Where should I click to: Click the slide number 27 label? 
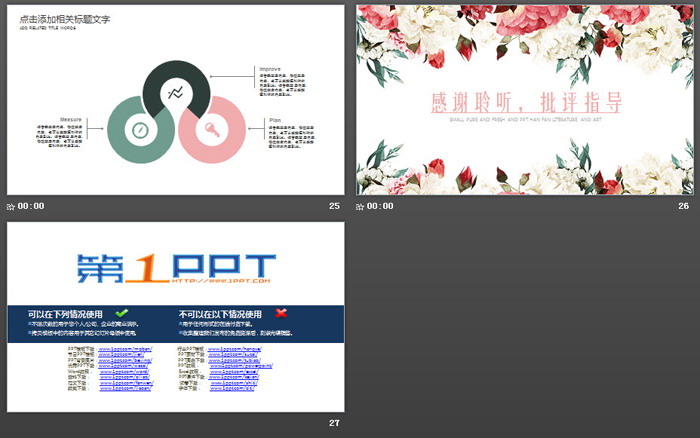coord(334,423)
